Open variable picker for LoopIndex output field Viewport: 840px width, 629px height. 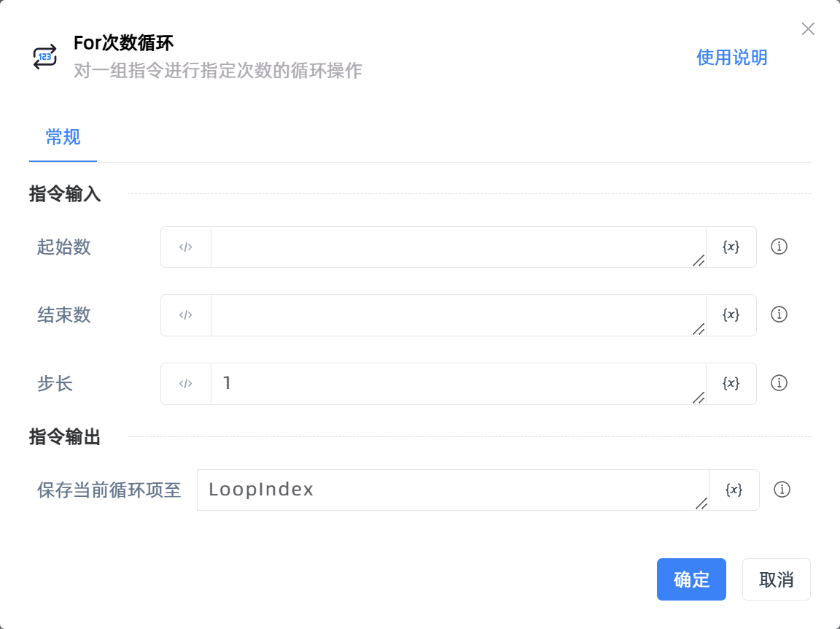[734, 490]
